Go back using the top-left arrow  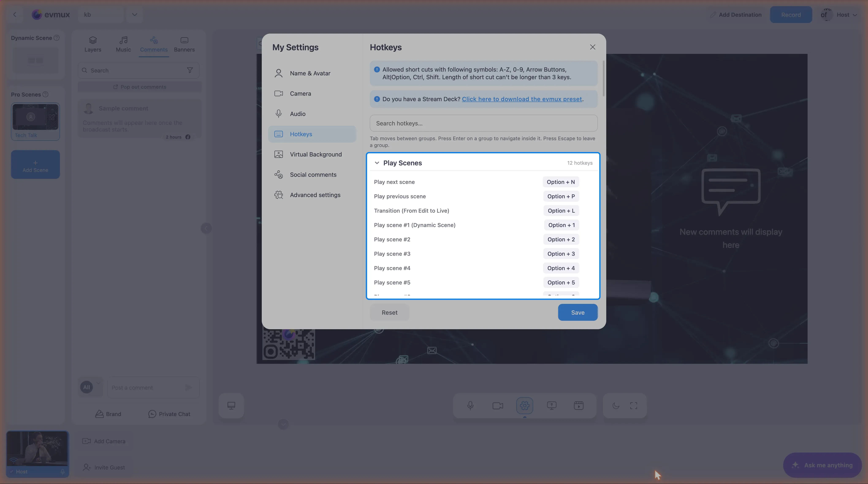(15, 15)
